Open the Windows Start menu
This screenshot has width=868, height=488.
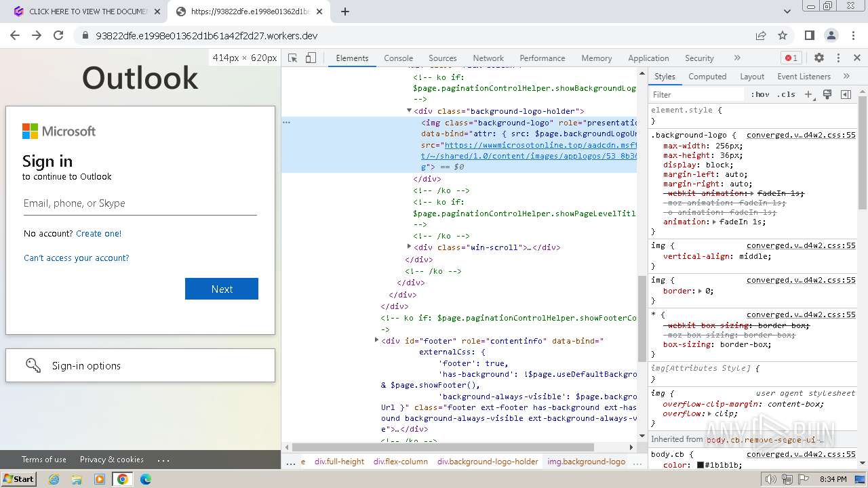19,479
